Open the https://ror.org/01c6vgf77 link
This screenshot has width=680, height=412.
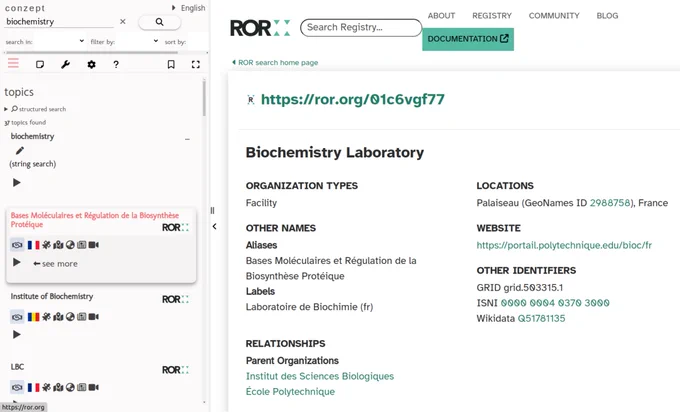pyautogui.click(x=353, y=99)
